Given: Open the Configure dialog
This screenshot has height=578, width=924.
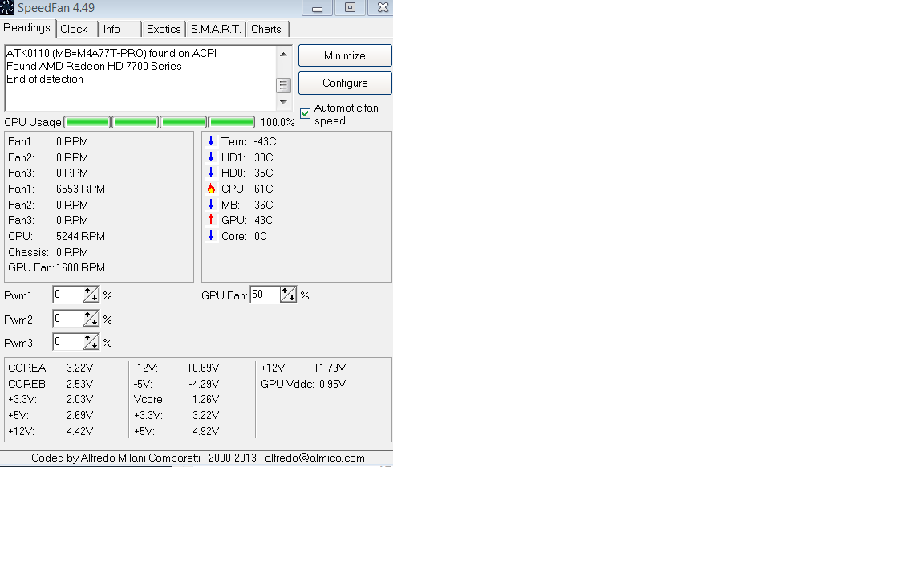Looking at the screenshot, I should coord(345,83).
